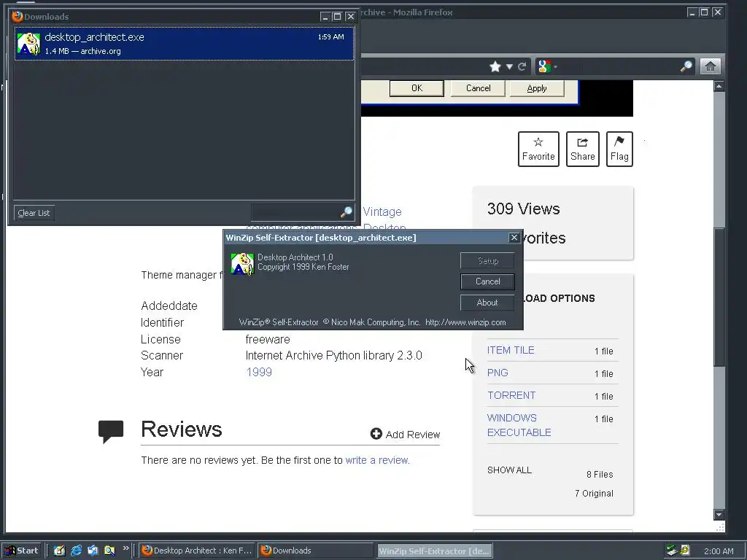
Task: Click the Firefox icon in Downloads title bar
Action: click(18, 16)
